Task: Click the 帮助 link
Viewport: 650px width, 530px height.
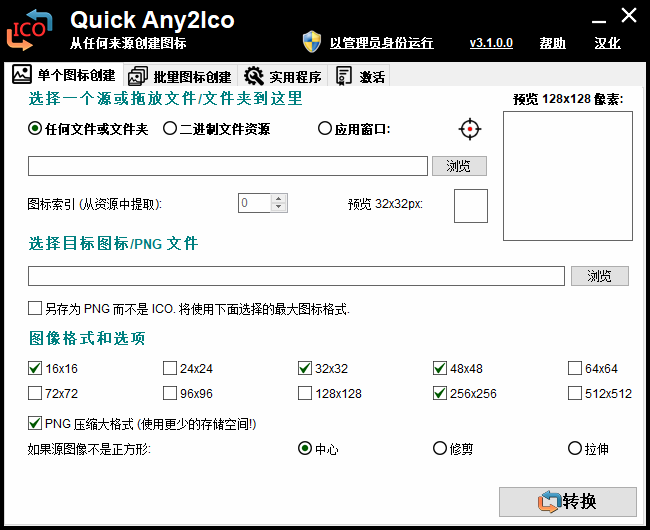Action: (552, 43)
